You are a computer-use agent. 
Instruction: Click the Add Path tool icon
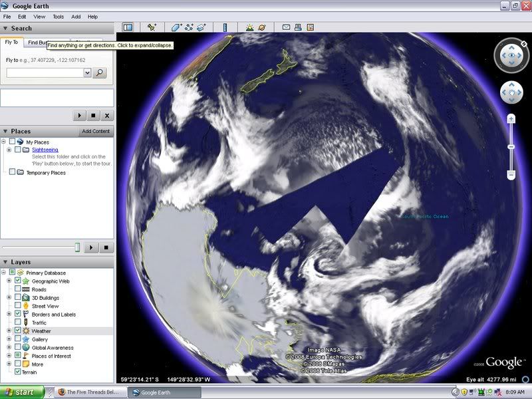point(189,27)
